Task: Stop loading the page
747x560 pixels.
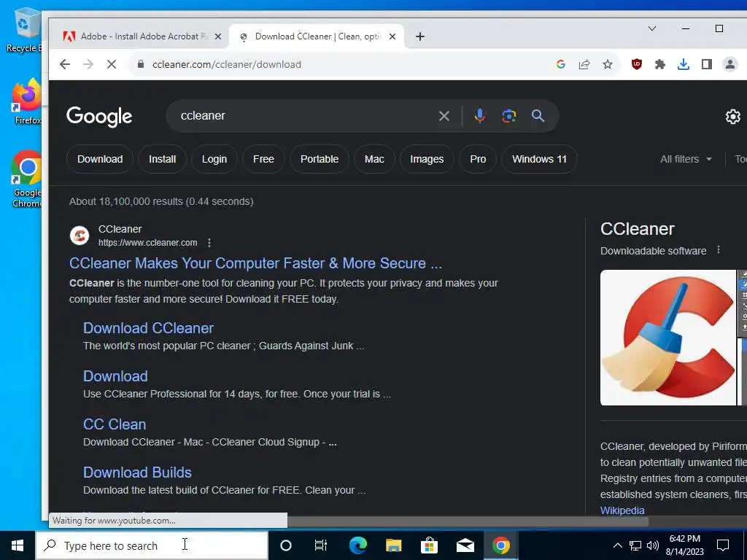Action: tap(112, 64)
